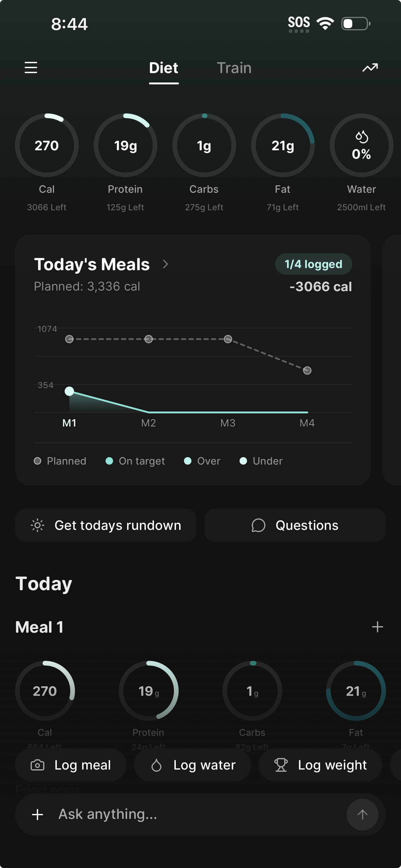Image resolution: width=401 pixels, height=868 pixels.
Task: Open the Questions button
Action: pyautogui.click(x=295, y=525)
